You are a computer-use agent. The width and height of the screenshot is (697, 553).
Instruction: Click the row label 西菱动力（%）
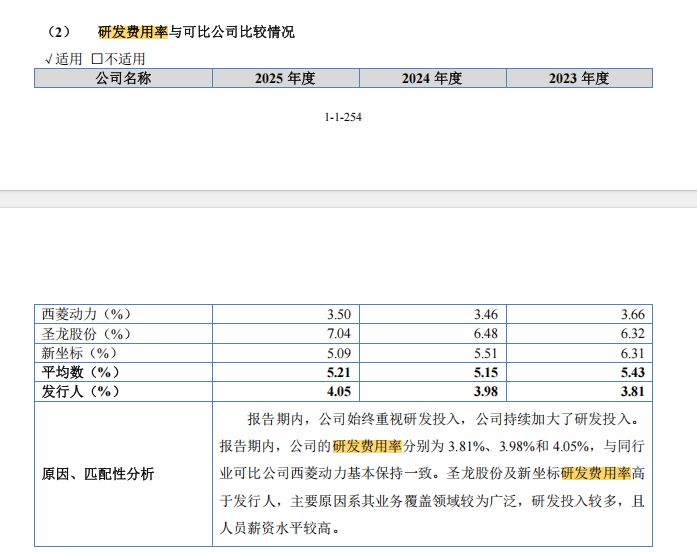[86, 314]
